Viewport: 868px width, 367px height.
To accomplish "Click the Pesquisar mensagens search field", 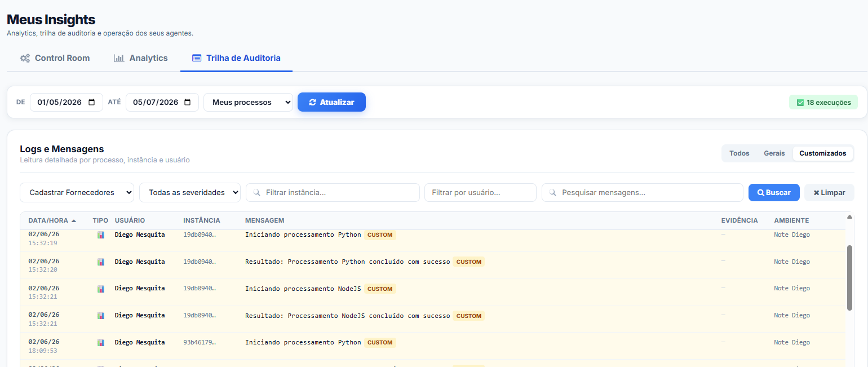I will [642, 192].
